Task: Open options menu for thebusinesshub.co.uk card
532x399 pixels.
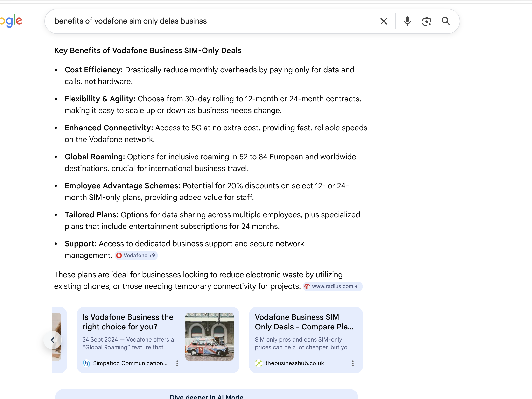Action: 353,363
